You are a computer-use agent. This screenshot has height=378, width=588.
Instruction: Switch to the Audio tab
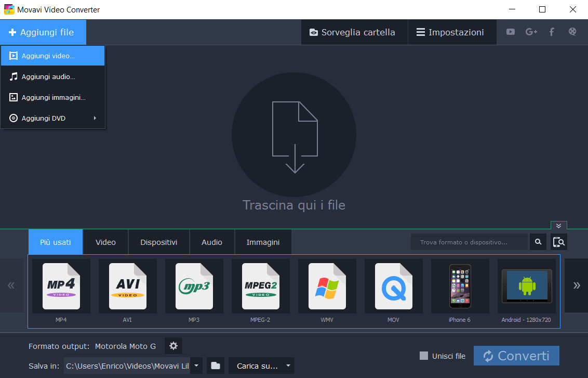pyautogui.click(x=212, y=242)
